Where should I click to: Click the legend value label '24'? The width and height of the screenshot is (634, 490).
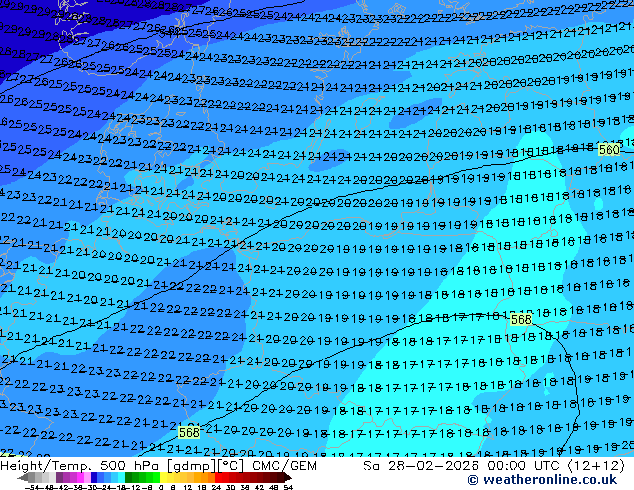(216, 487)
